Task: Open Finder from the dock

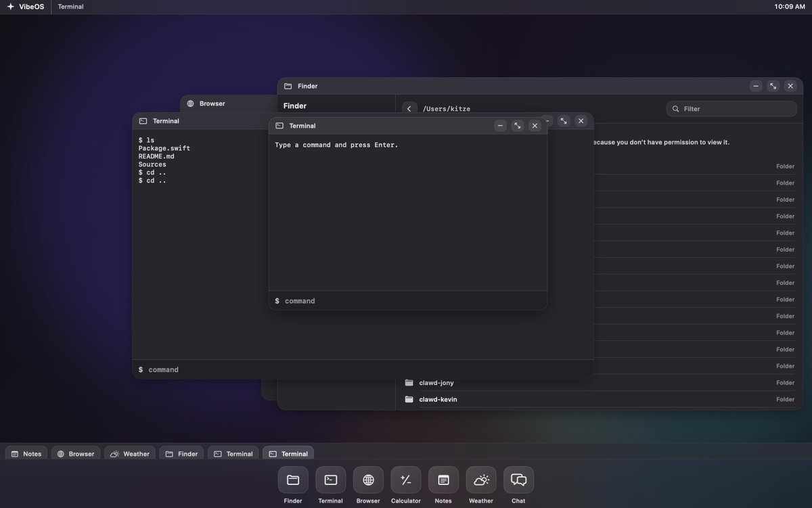Action: 293,480
